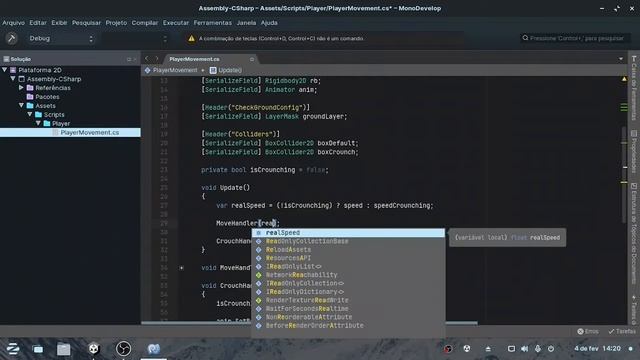Select IReadOnlyDictionary<> completion item
Image resolution: width=640 pixels, height=360 pixels.
coord(348,292)
